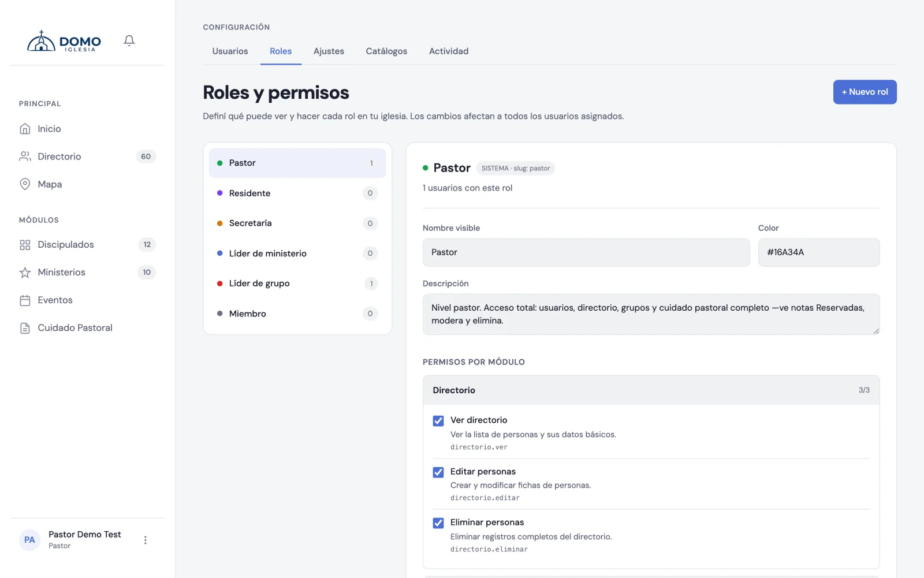The width and height of the screenshot is (924, 578).
Task: Select the Pastor role in the list
Action: 297,163
